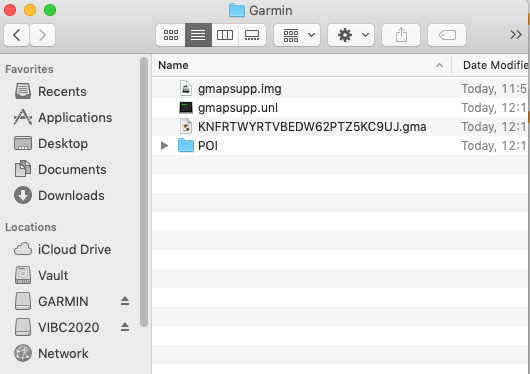Switch to gallery view

point(252,35)
